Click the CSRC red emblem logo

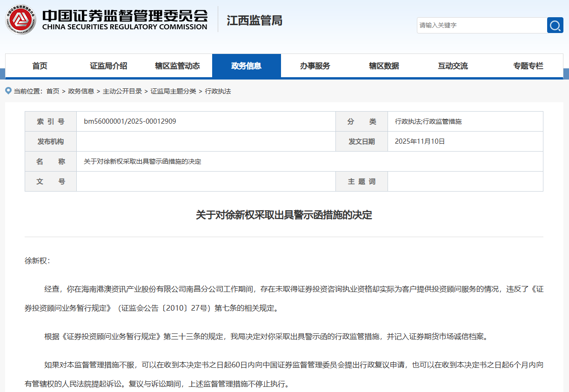pyautogui.click(x=21, y=20)
